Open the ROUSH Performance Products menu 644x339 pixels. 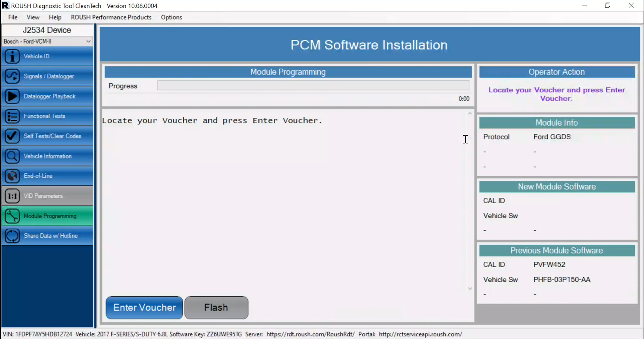[x=111, y=17]
